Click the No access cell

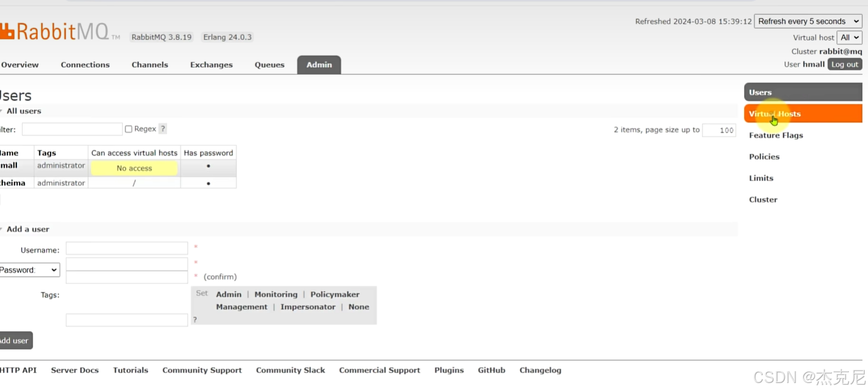click(x=134, y=168)
